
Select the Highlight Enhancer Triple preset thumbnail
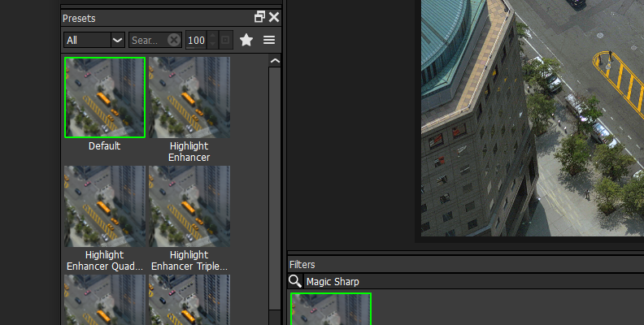tap(189, 206)
